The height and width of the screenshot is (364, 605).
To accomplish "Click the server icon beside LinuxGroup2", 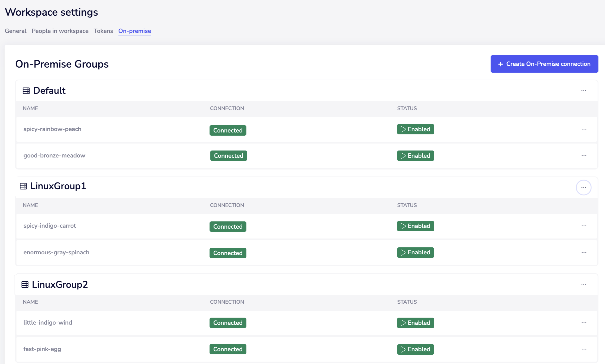I will point(25,284).
